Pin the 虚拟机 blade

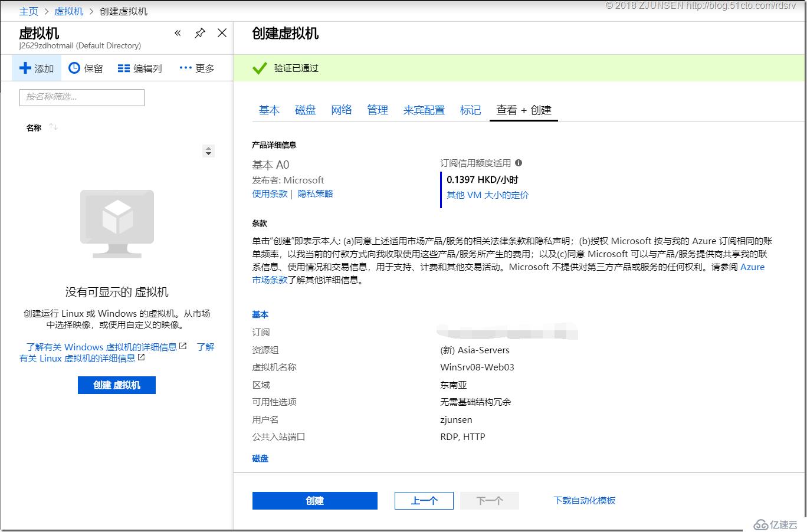200,33
